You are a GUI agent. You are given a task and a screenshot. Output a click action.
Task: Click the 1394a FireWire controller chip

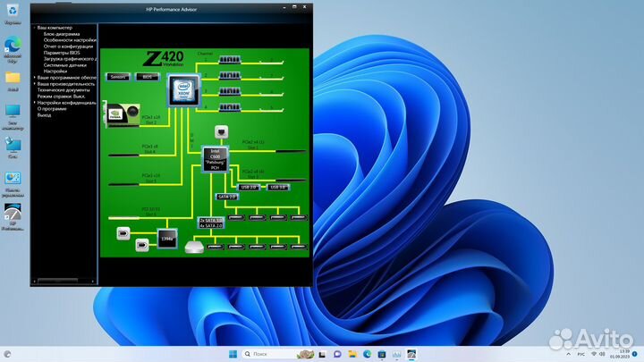pos(166,239)
